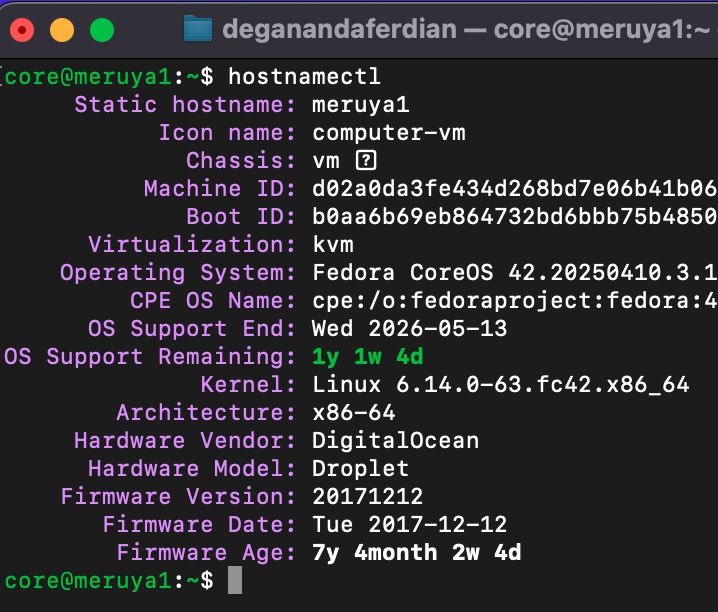Click the cpe:/o:fedoraproject CPE name value
Viewport: 718px width, 612px height.
pyautogui.click(x=515, y=301)
